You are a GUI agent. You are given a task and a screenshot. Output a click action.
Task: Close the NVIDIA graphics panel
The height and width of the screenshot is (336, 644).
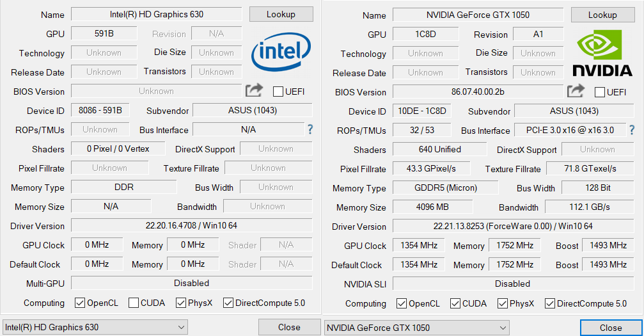pos(611,328)
